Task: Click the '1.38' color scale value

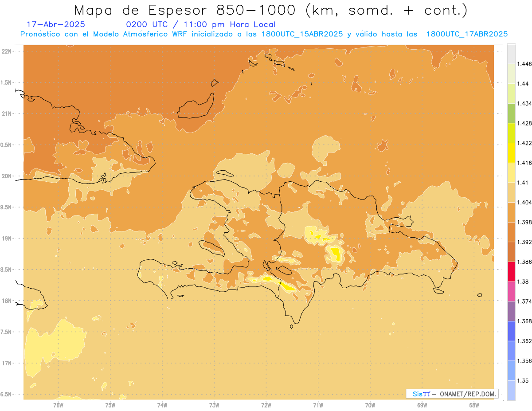Action: pos(523,282)
